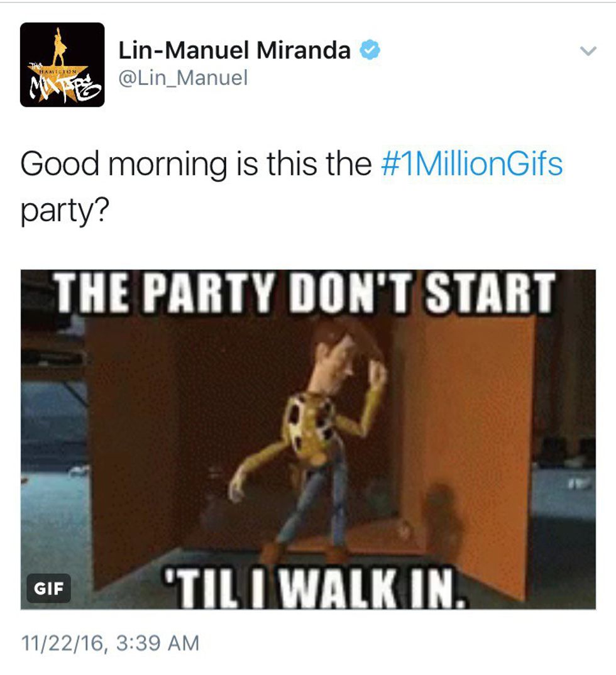Viewport: 616px width, 675px height.
Task: Click the date 11/22/16 in timestamp
Action: point(62,643)
